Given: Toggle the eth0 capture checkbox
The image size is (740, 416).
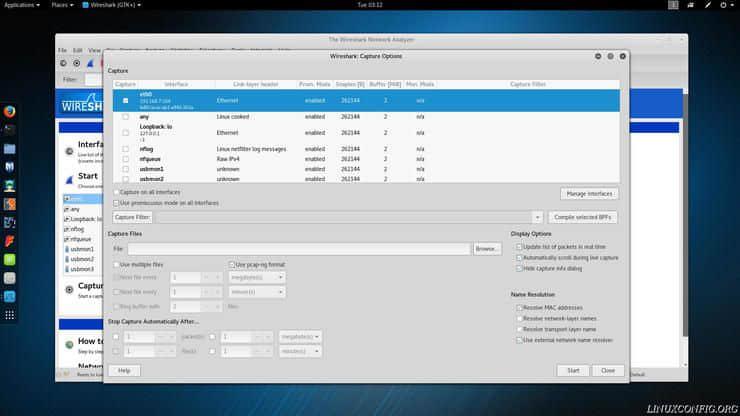Looking at the screenshot, I should coord(125,100).
